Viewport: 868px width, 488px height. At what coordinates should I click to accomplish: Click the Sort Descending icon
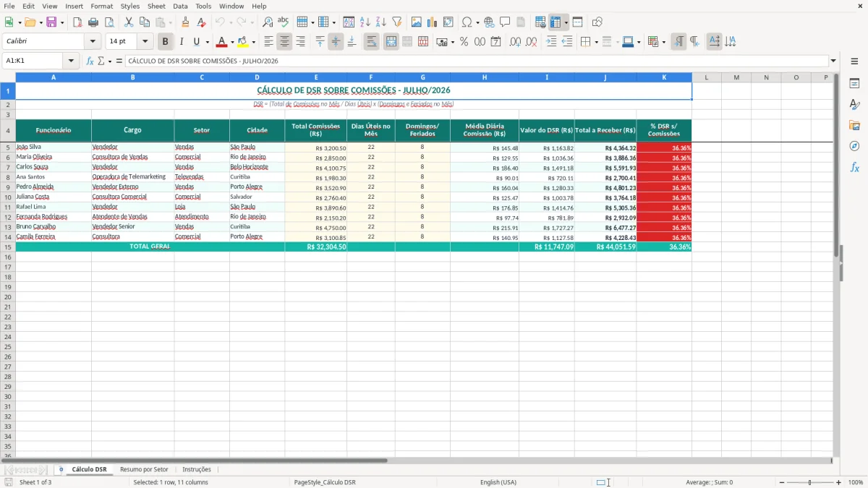[381, 22]
